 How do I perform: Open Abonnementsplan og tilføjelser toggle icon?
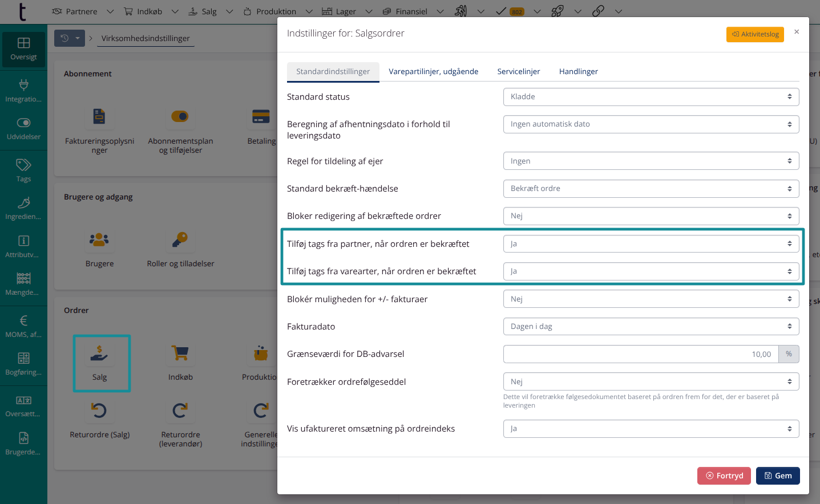tap(180, 117)
